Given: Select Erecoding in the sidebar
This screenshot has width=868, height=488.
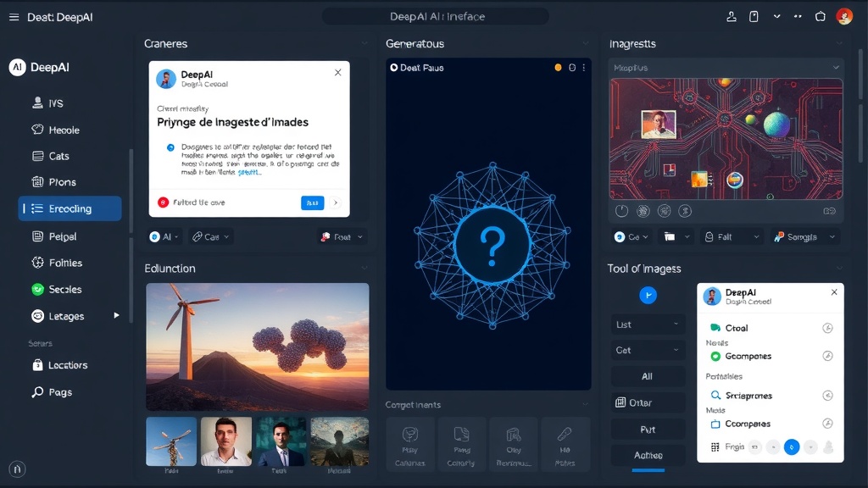Looking at the screenshot, I should [70, 208].
